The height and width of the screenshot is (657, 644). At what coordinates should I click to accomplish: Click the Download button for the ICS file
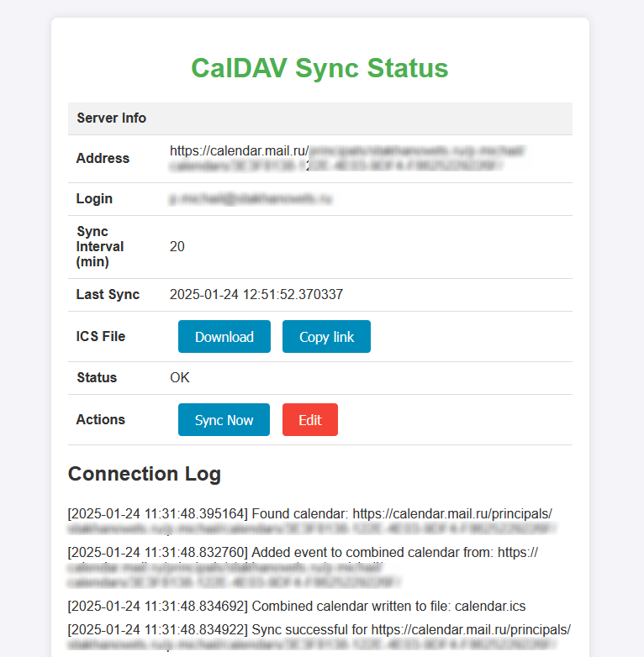tap(224, 337)
